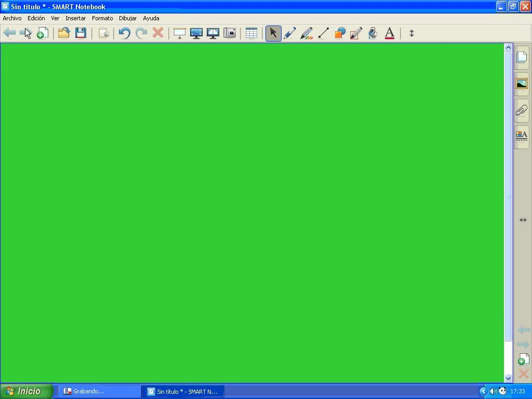The width and height of the screenshot is (532, 399).
Task: Add a new page from top toolbar
Action: [x=43, y=33]
